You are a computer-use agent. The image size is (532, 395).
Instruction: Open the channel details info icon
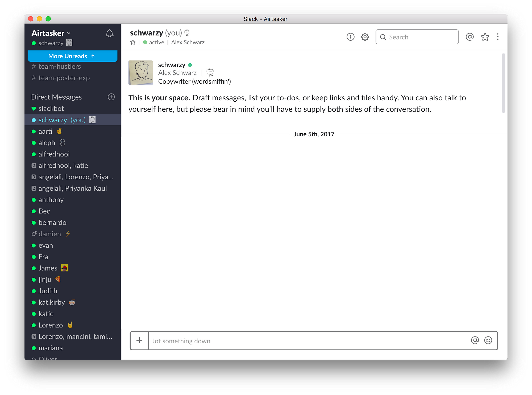[350, 37]
